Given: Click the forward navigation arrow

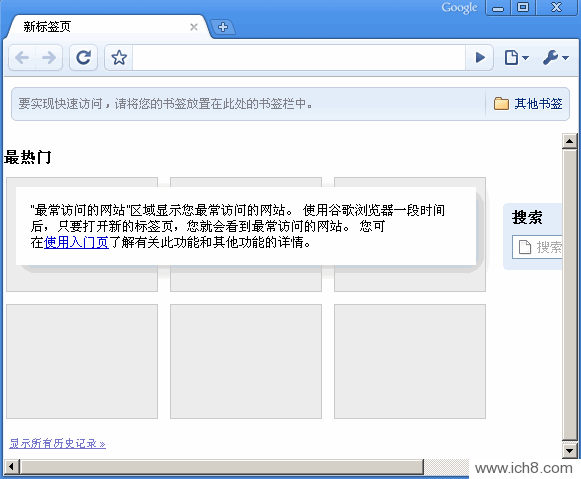Looking at the screenshot, I should click(x=49, y=57).
